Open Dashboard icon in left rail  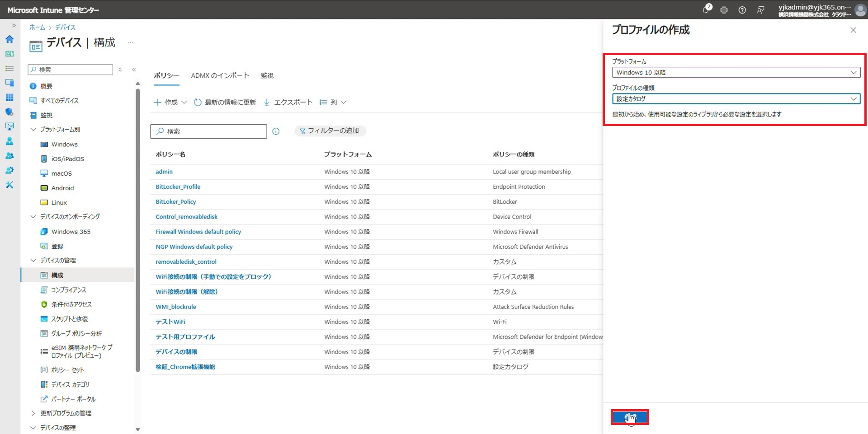coord(9,54)
